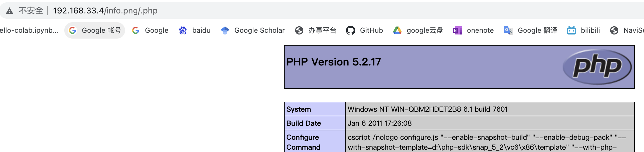Click the address bar URL text
Image resolution: width=644 pixels, height=152 pixels.
(105, 11)
